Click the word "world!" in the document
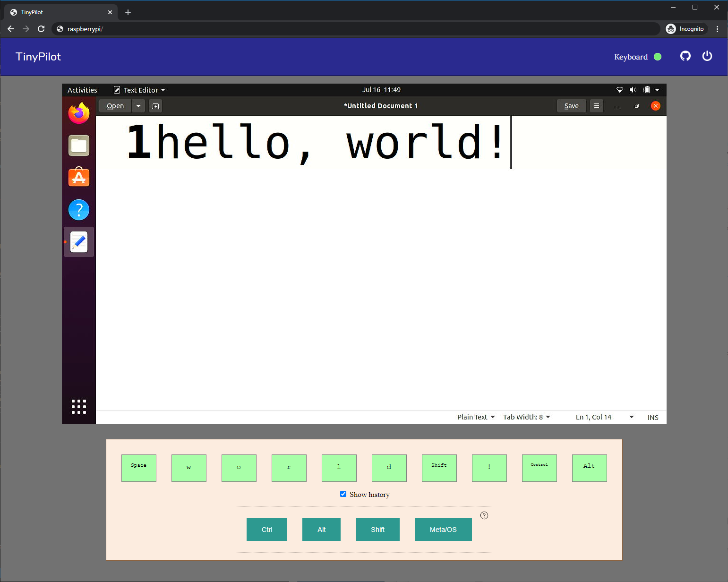This screenshot has width=728, height=582. 426,142
